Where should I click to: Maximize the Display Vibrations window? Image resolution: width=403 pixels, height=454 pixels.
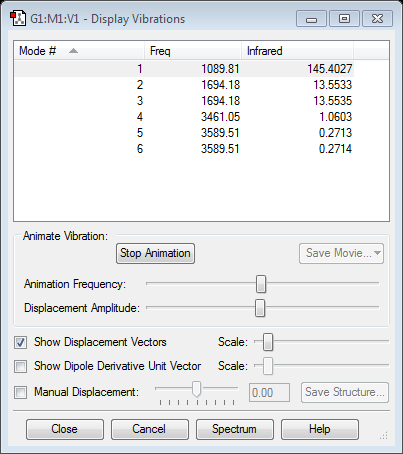click(344, 19)
